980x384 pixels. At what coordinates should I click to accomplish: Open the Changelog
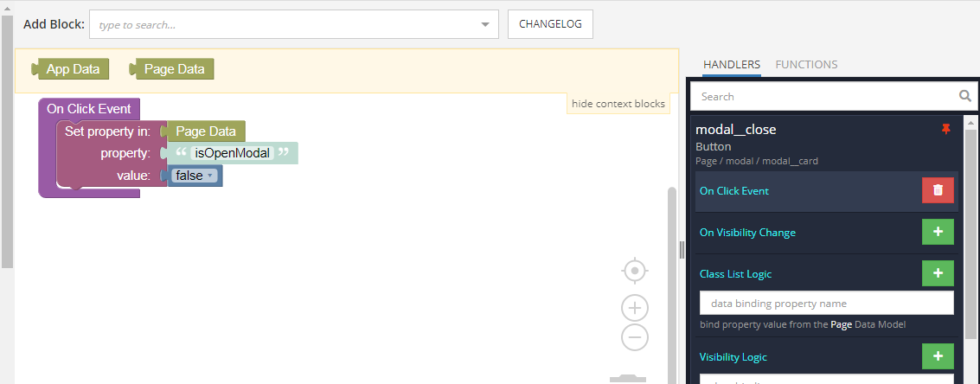pyautogui.click(x=550, y=24)
